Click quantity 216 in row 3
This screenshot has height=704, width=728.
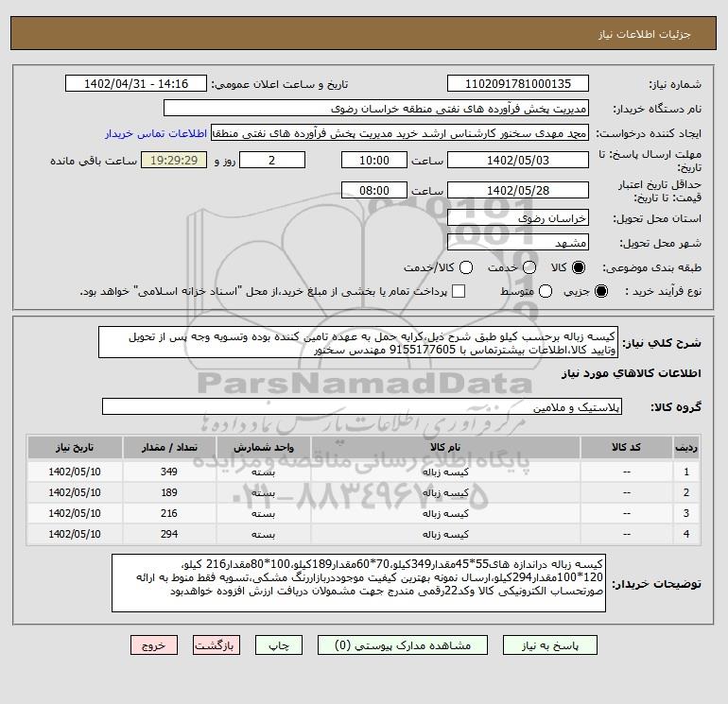[x=169, y=513]
